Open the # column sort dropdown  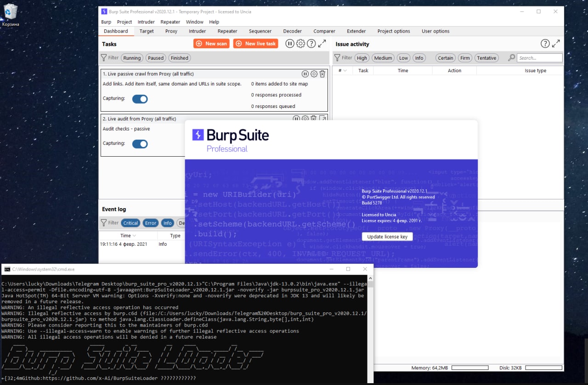[x=345, y=70]
